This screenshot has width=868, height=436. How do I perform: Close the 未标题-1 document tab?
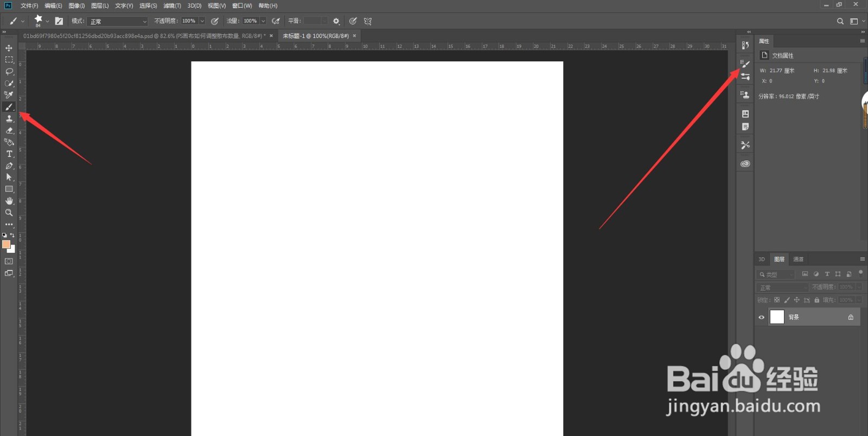[355, 36]
